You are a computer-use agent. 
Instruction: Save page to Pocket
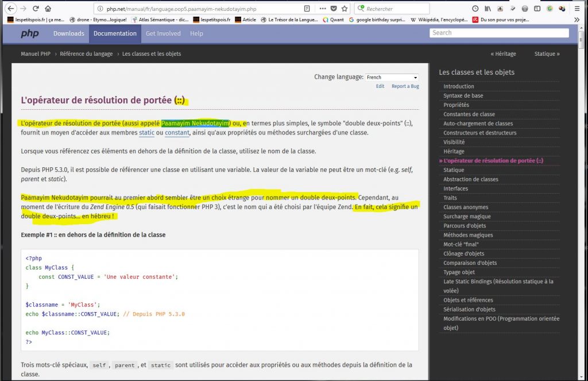tap(334, 9)
